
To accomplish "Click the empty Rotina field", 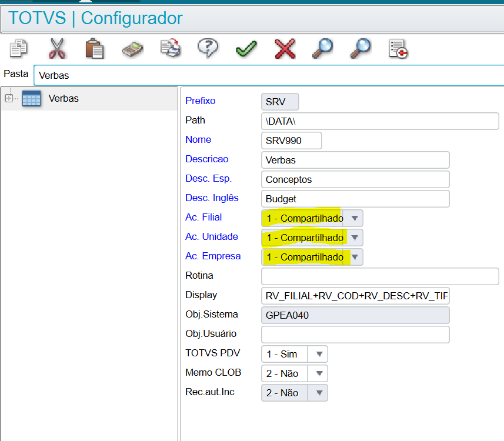I will (380, 276).
